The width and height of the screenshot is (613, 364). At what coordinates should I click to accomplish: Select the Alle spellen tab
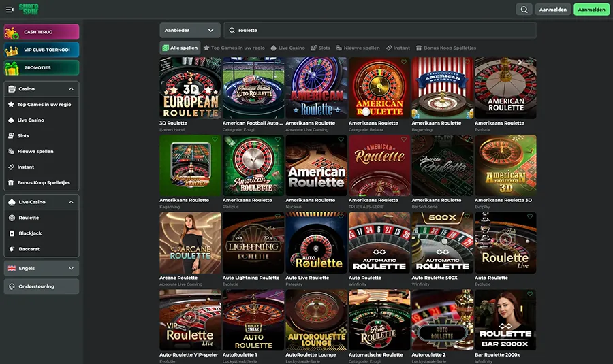pos(180,48)
